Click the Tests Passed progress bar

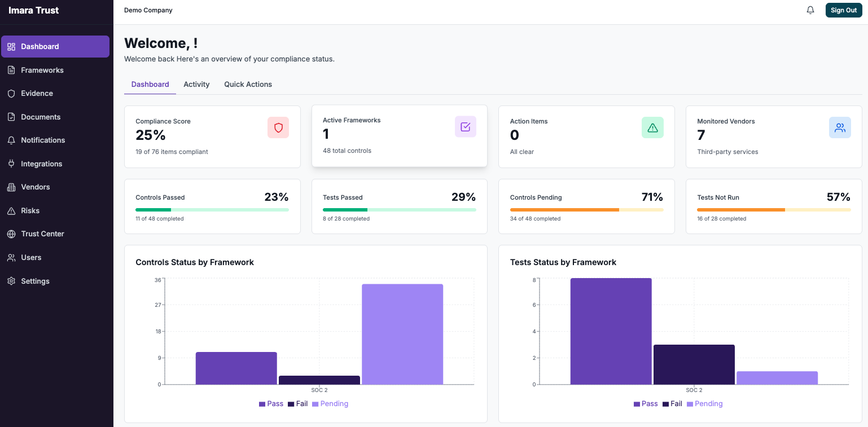(399, 209)
